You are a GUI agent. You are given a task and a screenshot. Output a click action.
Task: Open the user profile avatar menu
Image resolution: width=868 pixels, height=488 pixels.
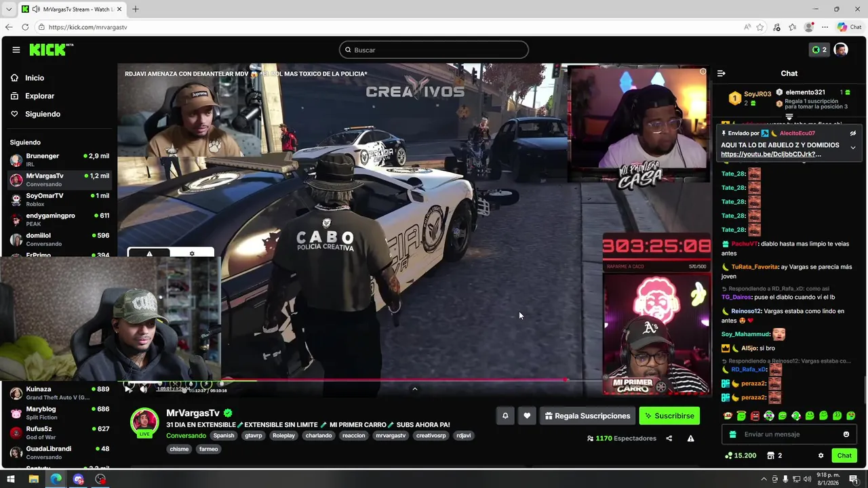tap(841, 49)
